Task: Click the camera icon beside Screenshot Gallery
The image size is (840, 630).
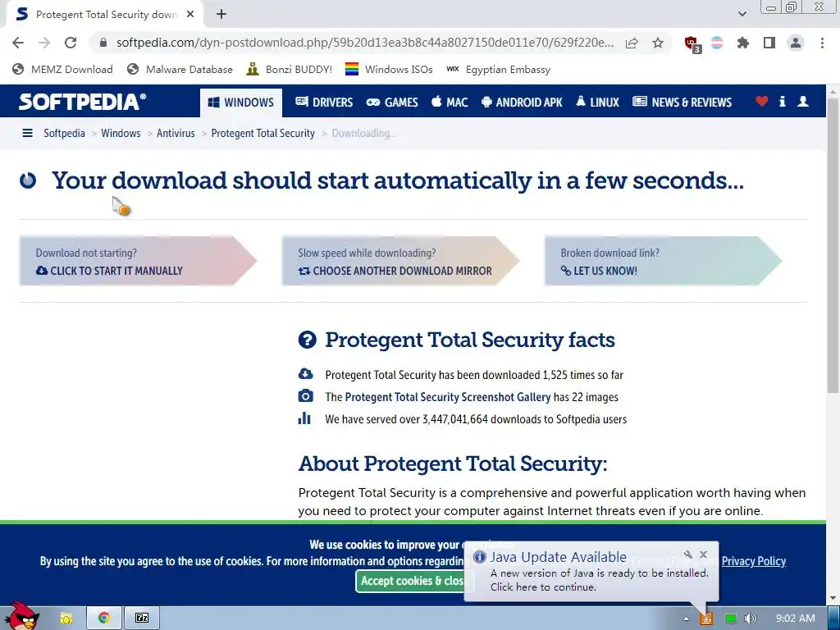Action: point(305,396)
